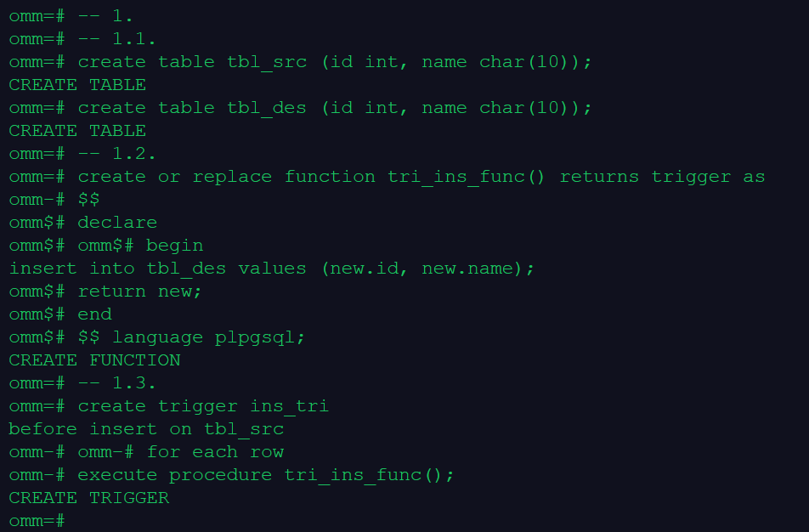
Task: Click the CREATE FUNCTION output line
Action: click(x=94, y=360)
